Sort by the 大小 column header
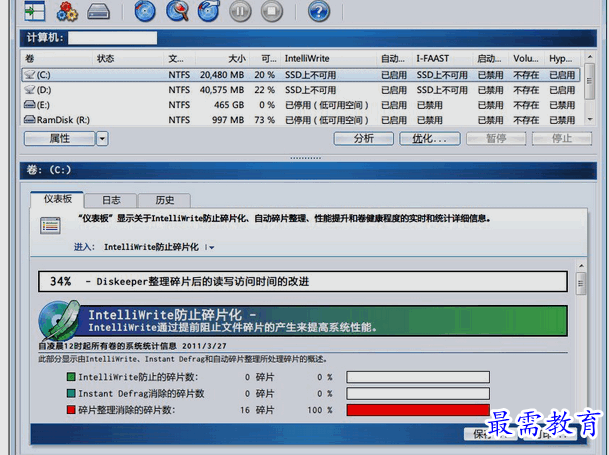Screen dimensions: 609x455 click(x=223, y=59)
